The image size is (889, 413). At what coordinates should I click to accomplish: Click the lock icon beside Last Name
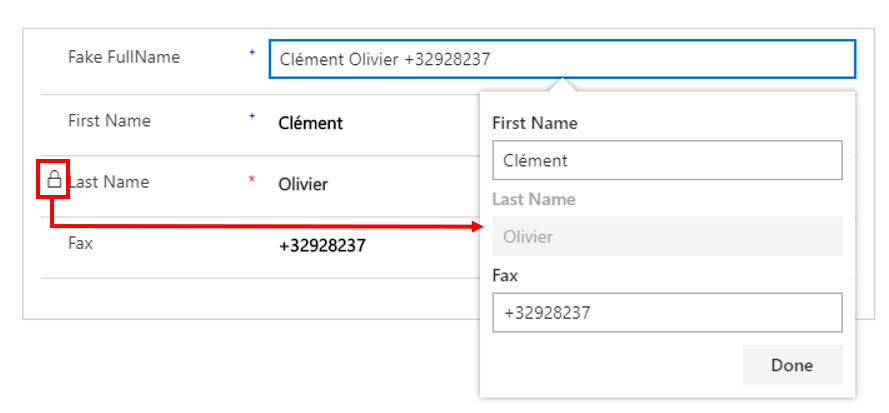(x=54, y=180)
